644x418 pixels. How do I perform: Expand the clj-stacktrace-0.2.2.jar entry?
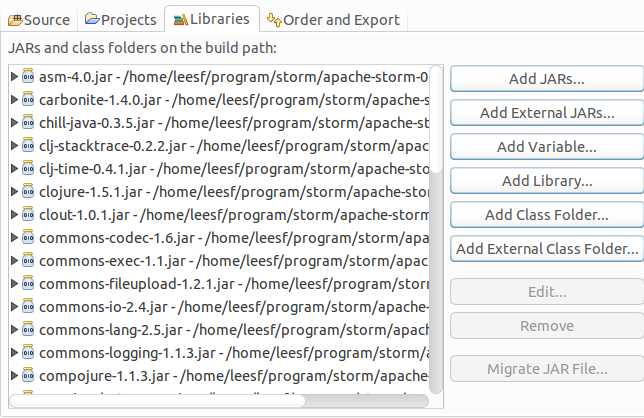[x=14, y=145]
